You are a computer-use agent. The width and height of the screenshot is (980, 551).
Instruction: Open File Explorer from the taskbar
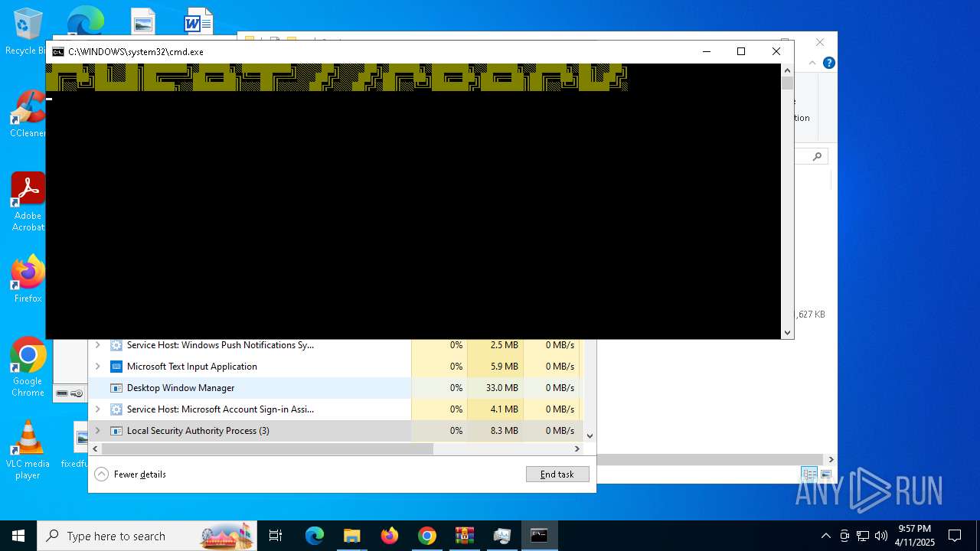(351, 536)
